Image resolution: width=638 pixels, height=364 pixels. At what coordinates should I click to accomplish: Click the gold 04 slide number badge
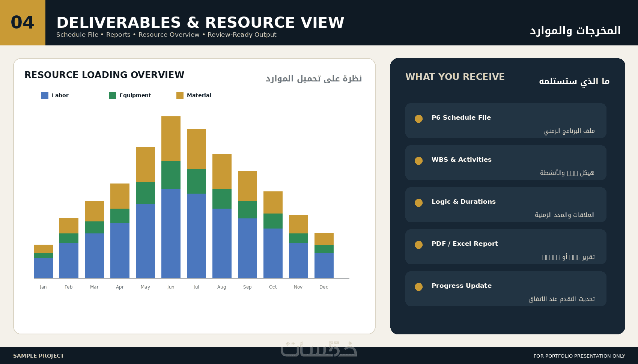tap(23, 23)
